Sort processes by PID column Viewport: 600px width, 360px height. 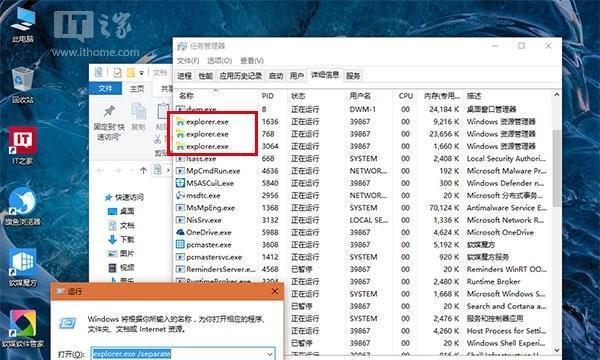pos(272,96)
